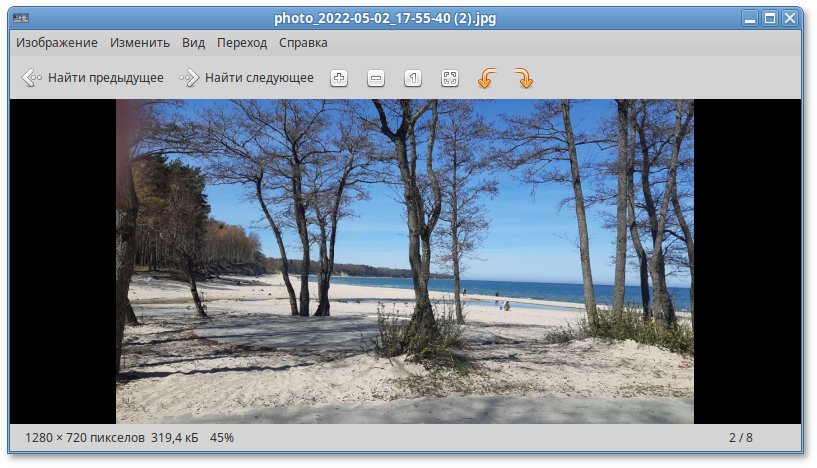This screenshot has height=468, width=817.
Task: Open the Переход menu
Action: pos(242,43)
